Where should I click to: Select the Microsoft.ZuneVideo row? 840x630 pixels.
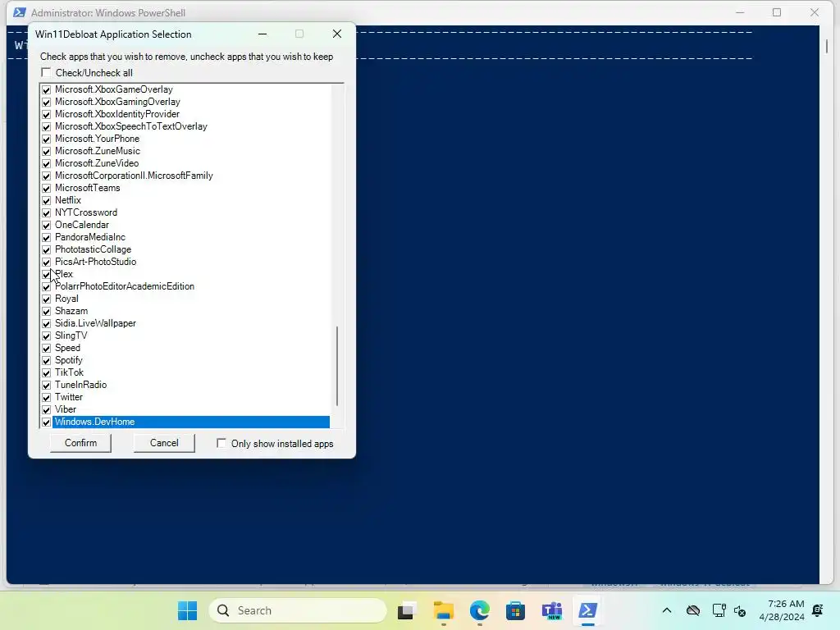pyautogui.click(x=185, y=163)
